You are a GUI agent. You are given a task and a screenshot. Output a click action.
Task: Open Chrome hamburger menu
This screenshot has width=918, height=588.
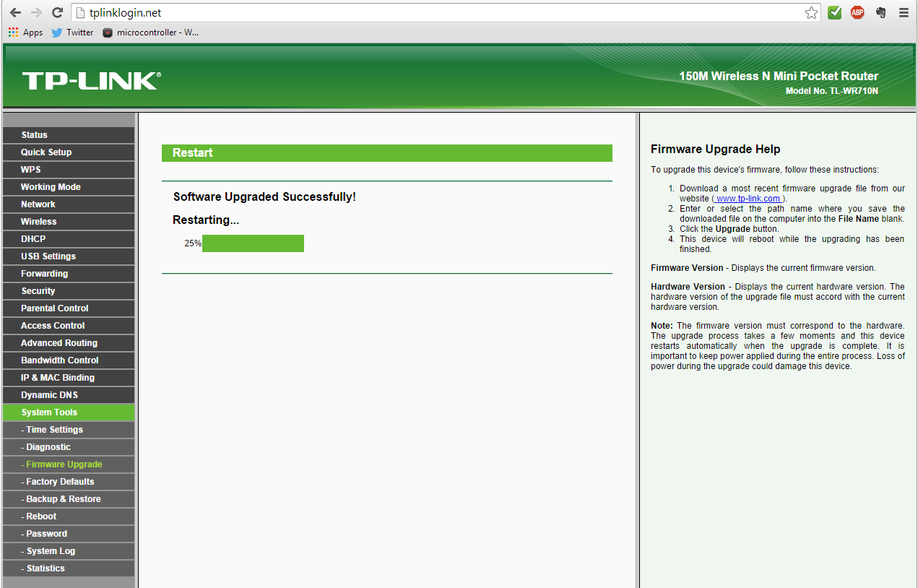click(x=904, y=13)
